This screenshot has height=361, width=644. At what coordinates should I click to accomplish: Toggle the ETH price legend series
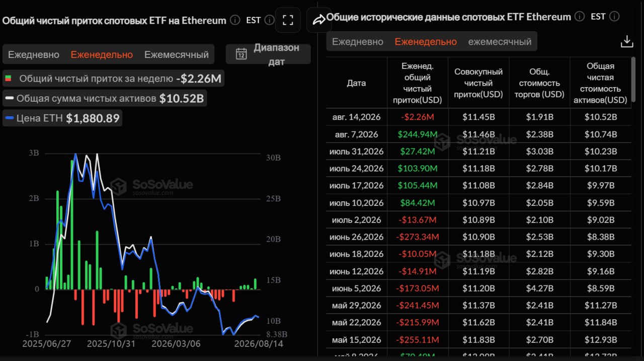[x=62, y=118]
